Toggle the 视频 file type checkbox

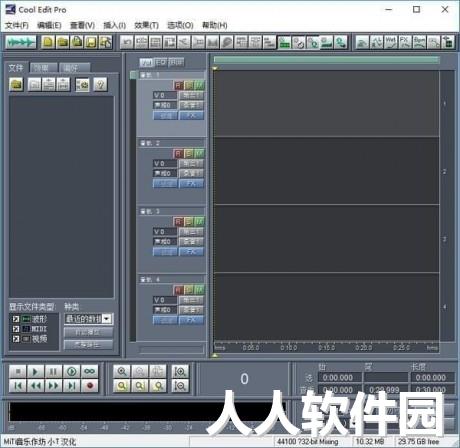(16, 339)
